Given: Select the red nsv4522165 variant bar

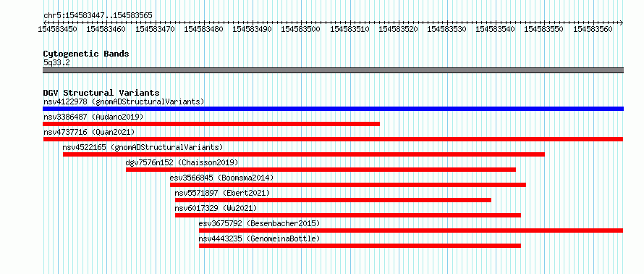Looking at the screenshot, I should [303, 154].
